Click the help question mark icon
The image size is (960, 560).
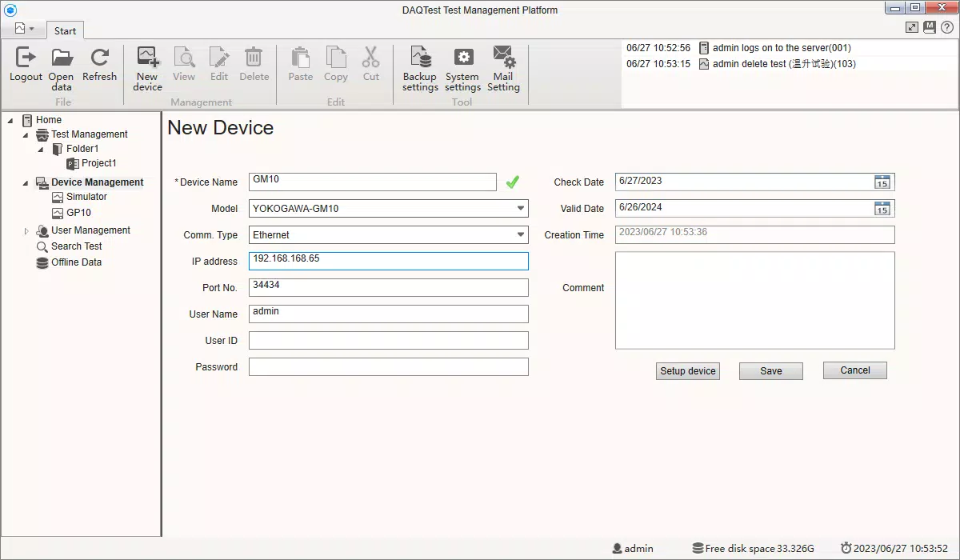click(946, 27)
